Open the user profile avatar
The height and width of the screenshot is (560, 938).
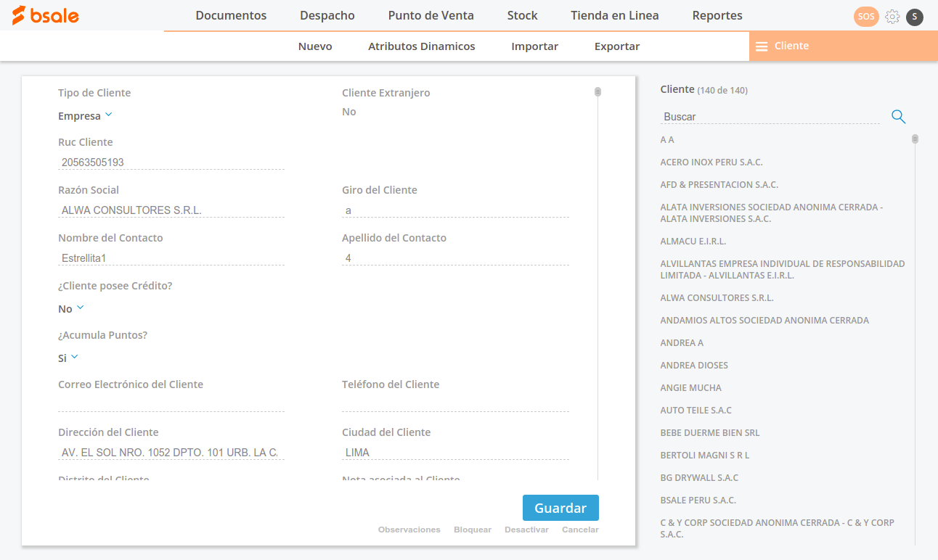coord(915,17)
